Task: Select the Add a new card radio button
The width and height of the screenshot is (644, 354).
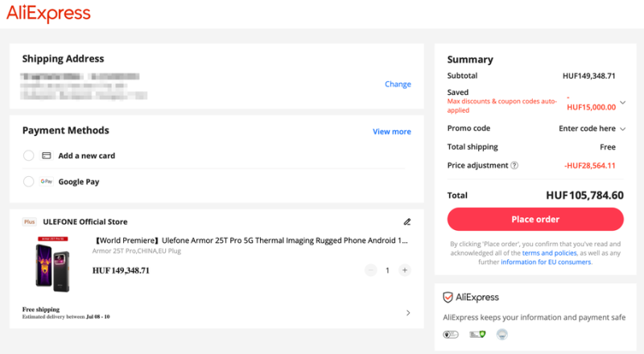Action: [29, 155]
